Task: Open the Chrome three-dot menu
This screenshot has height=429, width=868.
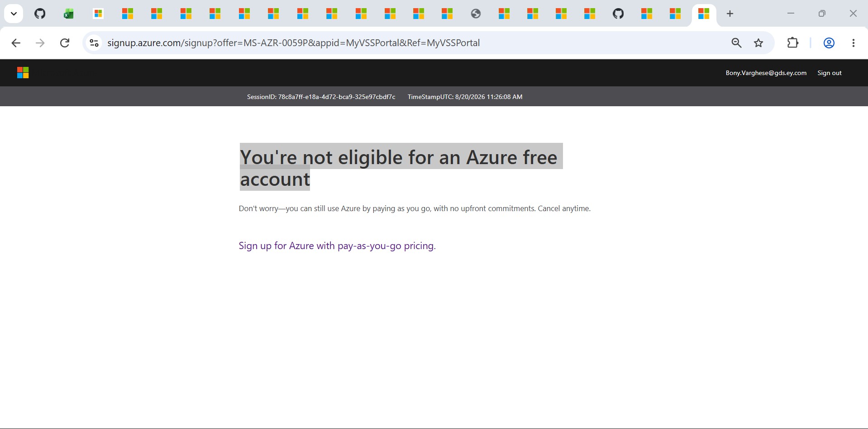Action: click(x=853, y=43)
